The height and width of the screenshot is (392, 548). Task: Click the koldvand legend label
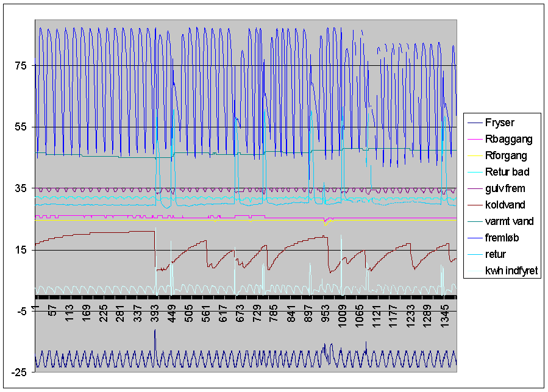[505, 205]
